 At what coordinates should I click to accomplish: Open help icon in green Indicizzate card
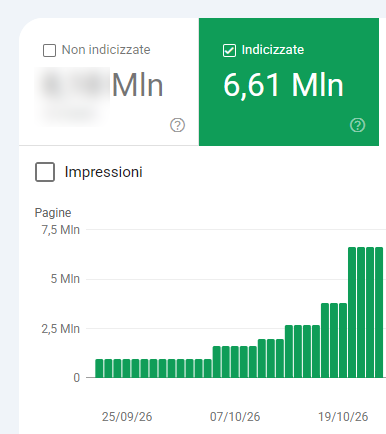click(357, 125)
